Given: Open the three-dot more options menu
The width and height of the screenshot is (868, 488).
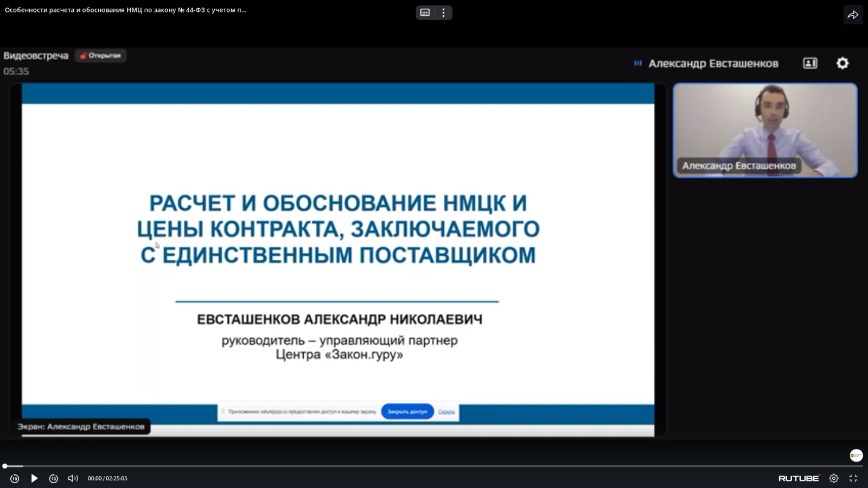Looking at the screenshot, I should [444, 12].
